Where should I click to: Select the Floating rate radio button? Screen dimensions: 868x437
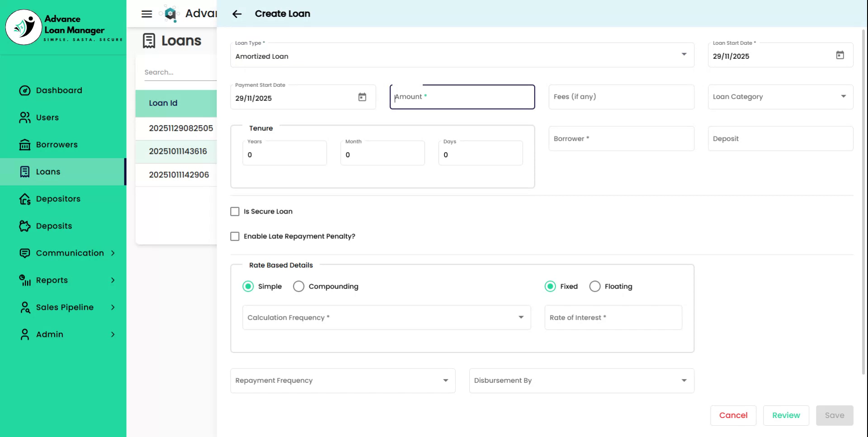[595, 286]
